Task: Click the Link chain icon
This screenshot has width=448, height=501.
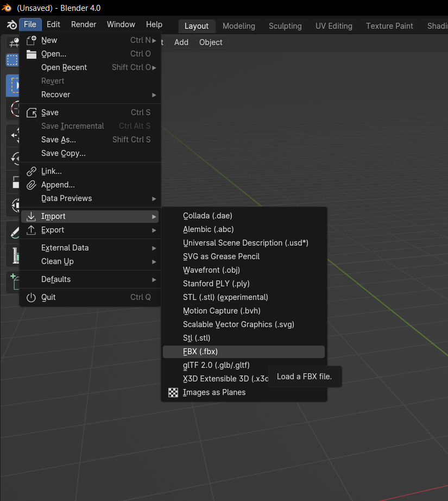Action: coord(31,171)
